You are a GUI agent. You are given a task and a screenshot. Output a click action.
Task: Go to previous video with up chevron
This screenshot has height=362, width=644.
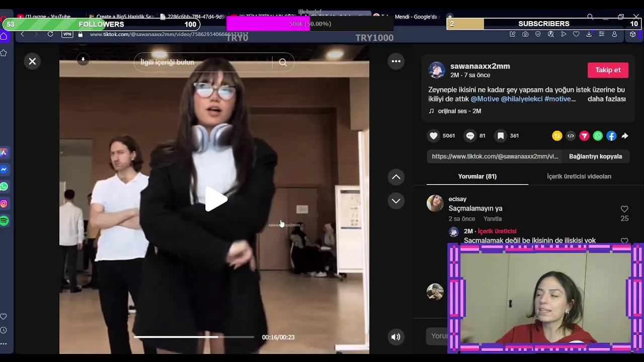(396, 177)
